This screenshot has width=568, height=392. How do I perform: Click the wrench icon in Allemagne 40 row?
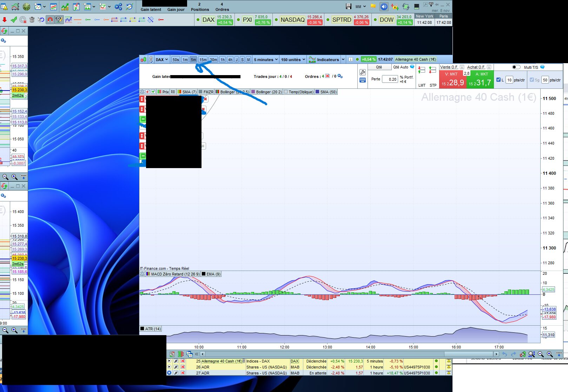(176, 361)
